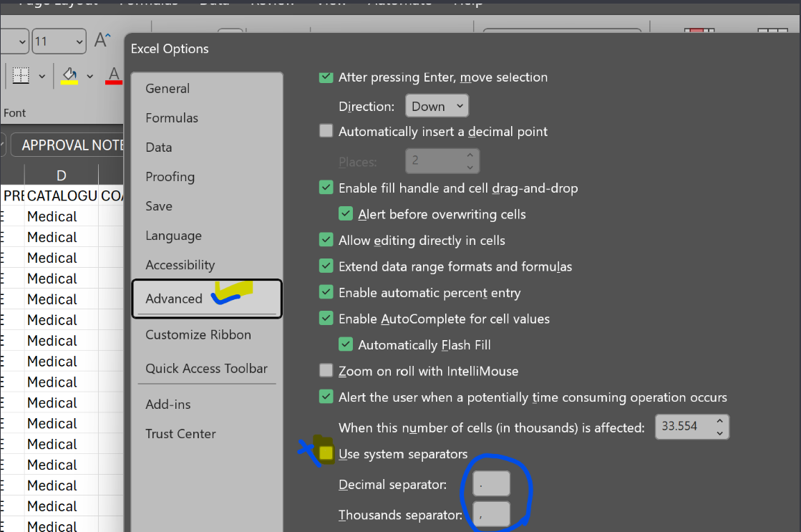Toggle Allow editing directly in cells
Screen dimensions: 801x532
(326, 240)
